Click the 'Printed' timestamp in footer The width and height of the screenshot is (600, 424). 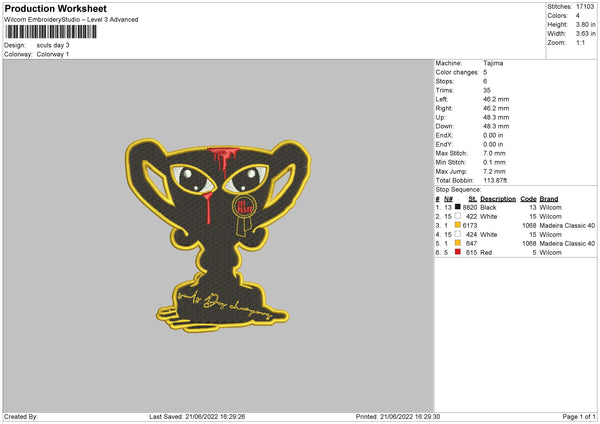(x=398, y=416)
